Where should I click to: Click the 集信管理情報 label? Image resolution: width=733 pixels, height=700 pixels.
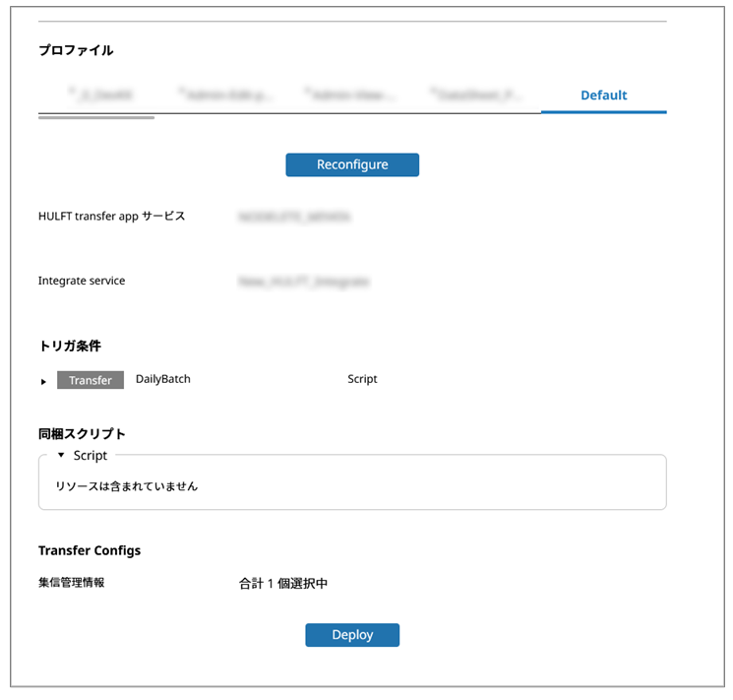(71, 583)
